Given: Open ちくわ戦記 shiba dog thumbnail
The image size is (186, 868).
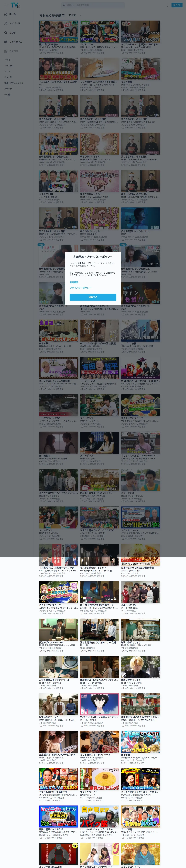Looking at the screenshot, I should pos(100,69).
